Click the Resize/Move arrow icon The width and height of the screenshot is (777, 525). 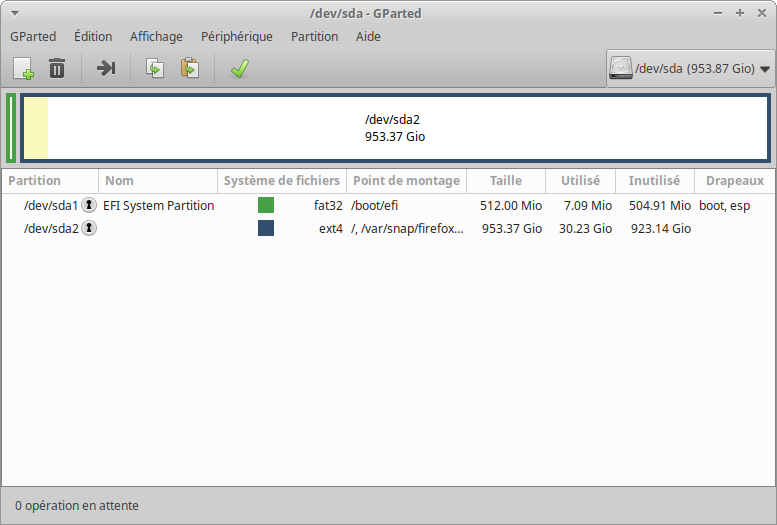click(106, 68)
